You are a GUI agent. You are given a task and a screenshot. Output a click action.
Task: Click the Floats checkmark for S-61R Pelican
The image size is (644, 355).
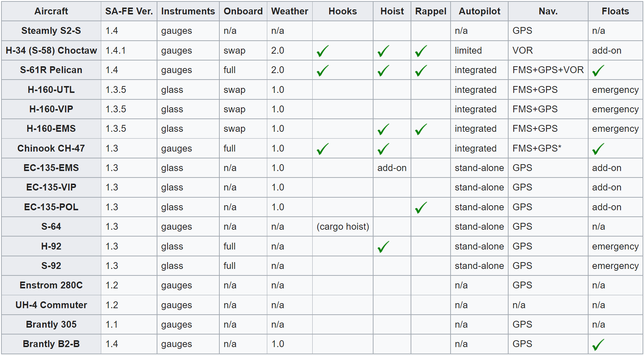coord(598,70)
